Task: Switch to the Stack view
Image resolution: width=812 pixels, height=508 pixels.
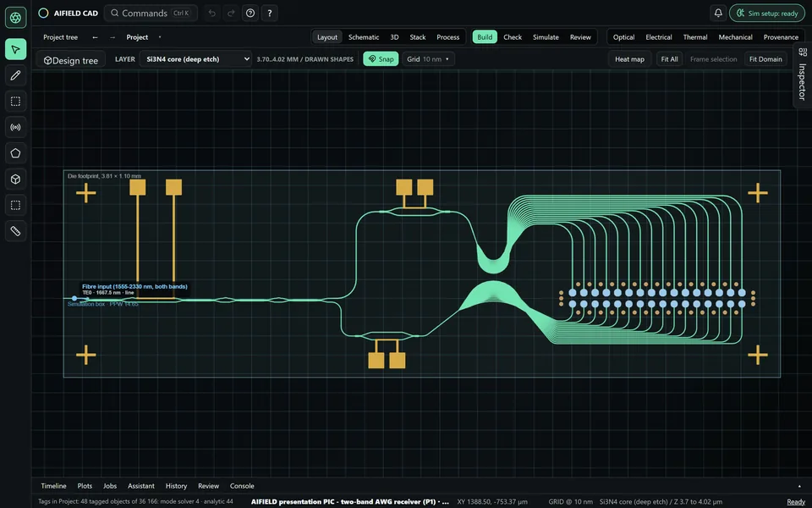Action: click(x=417, y=37)
